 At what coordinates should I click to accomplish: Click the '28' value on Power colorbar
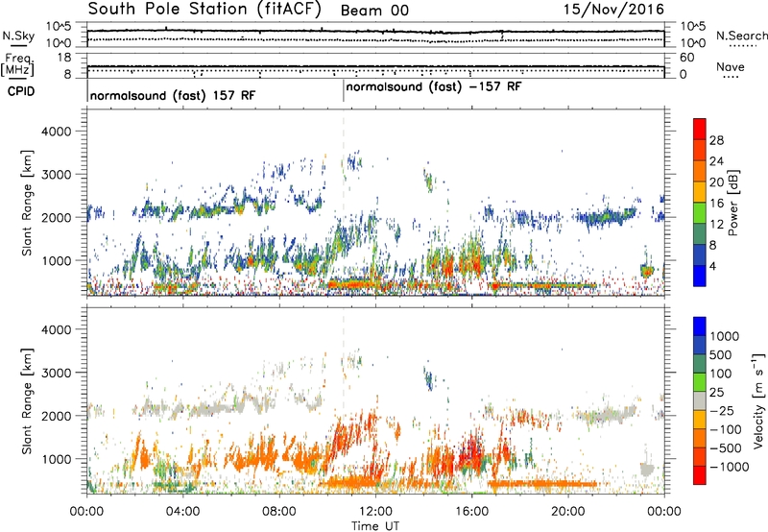pyautogui.click(x=716, y=140)
